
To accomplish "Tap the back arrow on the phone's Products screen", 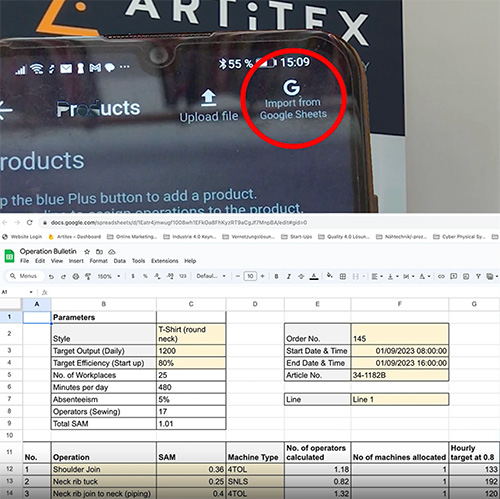I will coord(6,110).
